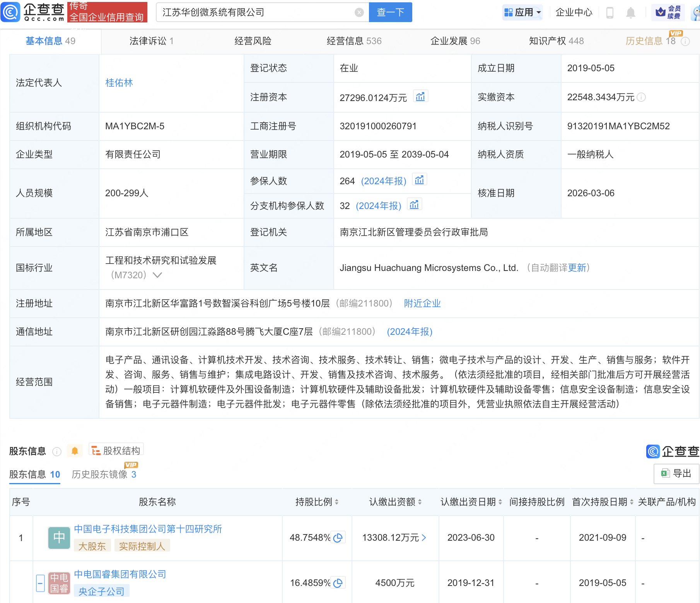The image size is (700, 603).
Task: Click the info icon beside 实缴资本
Action: click(x=642, y=97)
